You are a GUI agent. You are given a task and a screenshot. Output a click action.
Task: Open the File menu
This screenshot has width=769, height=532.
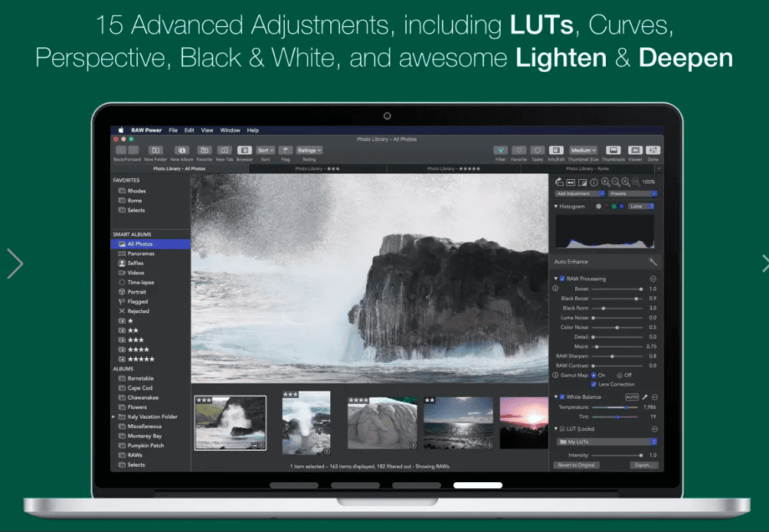coord(173,130)
